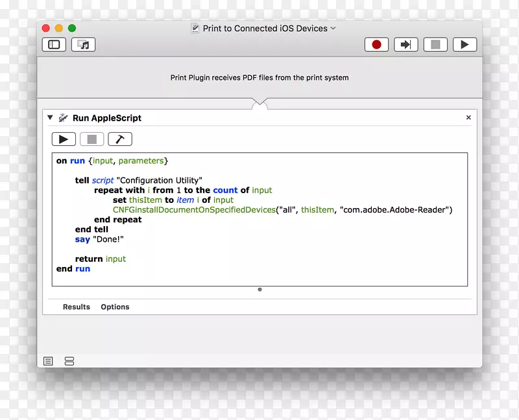Screen dimensions: 519x420
Task: Open the document title dropdown menu
Action: [x=333, y=29]
